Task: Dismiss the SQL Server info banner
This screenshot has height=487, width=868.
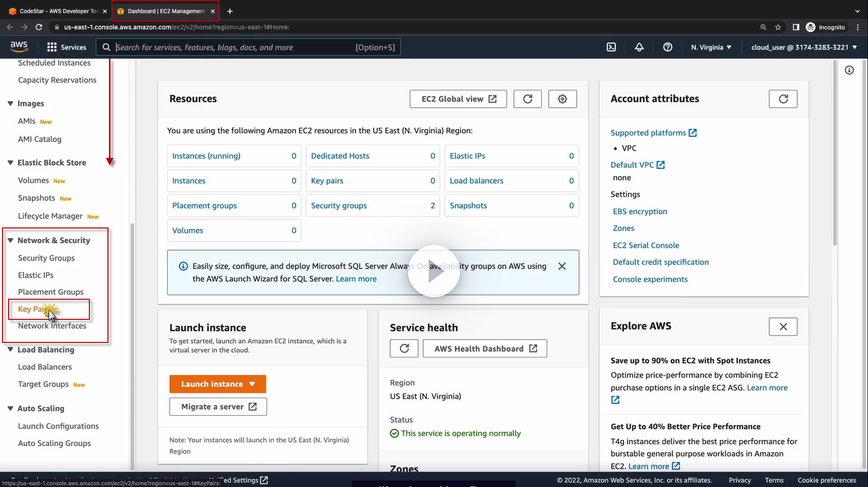Action: click(x=562, y=266)
